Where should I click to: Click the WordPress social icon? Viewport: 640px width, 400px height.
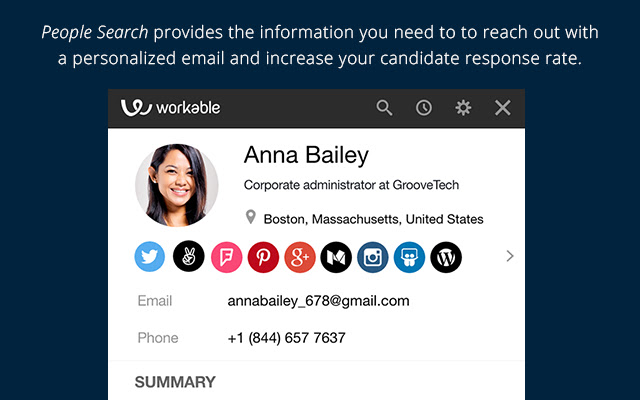pos(446,257)
